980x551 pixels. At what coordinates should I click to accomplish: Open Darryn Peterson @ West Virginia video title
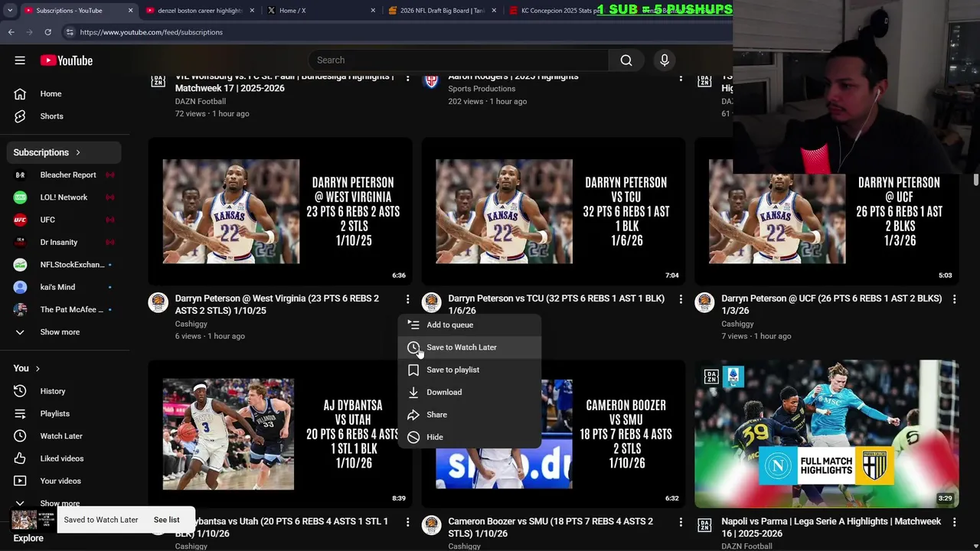coord(277,305)
